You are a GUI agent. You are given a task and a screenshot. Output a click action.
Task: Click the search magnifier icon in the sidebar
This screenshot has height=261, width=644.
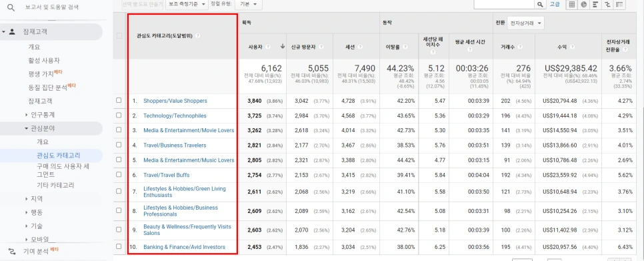click(11, 7)
